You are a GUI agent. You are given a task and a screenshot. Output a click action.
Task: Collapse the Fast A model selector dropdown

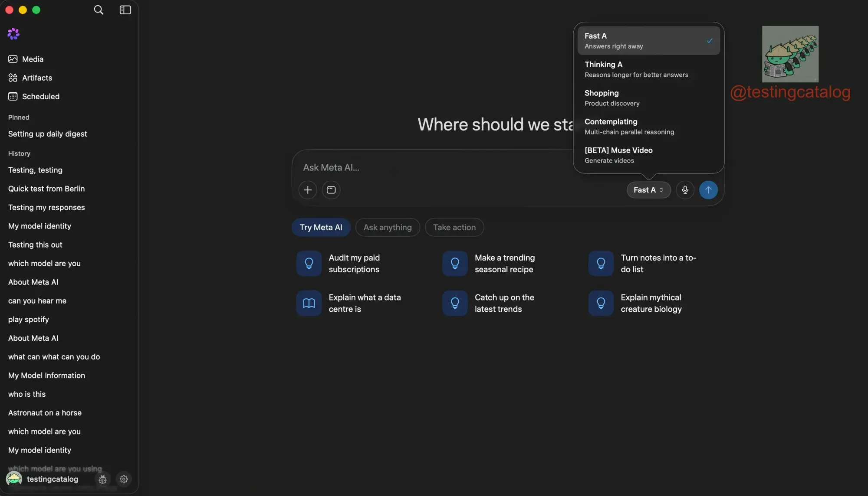click(x=648, y=190)
